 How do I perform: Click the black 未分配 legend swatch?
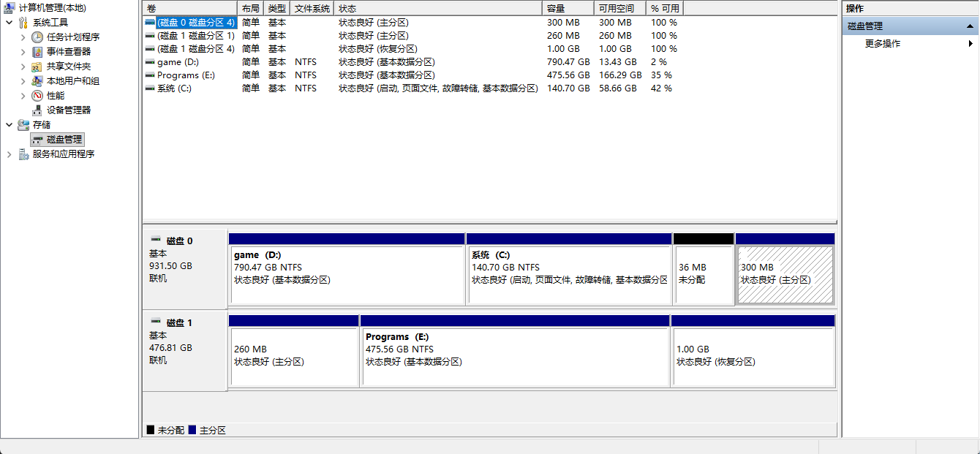pyautogui.click(x=151, y=430)
